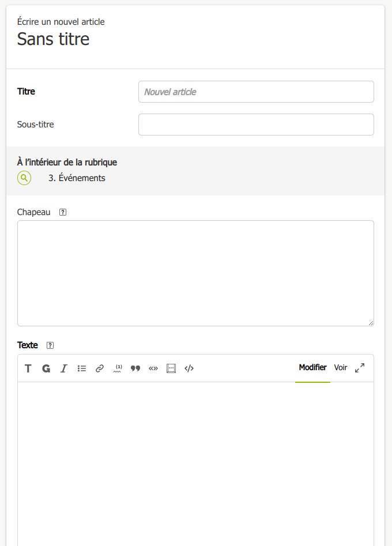The height and width of the screenshot is (546, 392).
Task: Switch to the Voir preview tab
Action: point(341,368)
